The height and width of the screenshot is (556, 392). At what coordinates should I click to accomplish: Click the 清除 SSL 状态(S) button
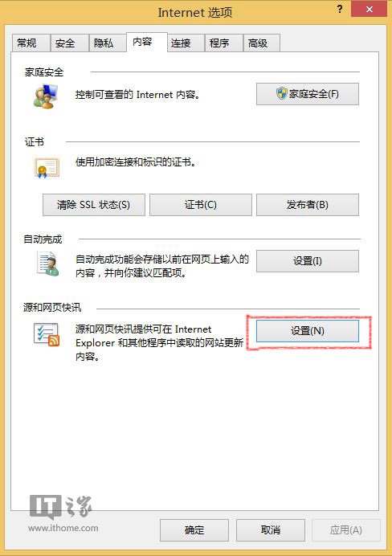[94, 205]
